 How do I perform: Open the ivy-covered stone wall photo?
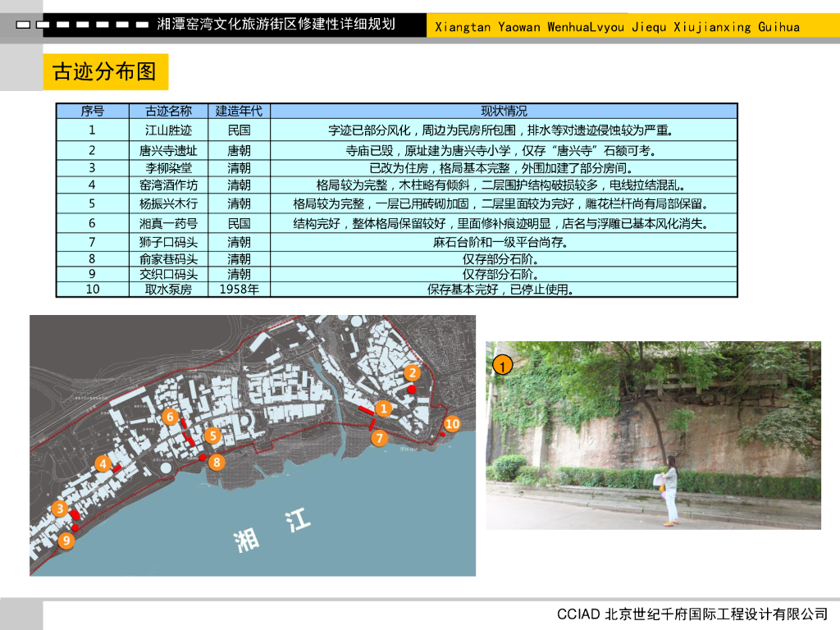[653, 435]
